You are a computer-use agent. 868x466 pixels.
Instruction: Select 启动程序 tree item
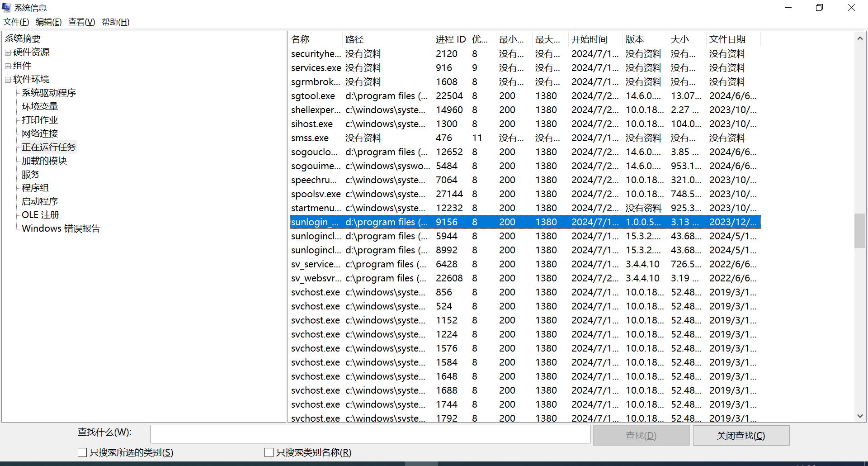[40, 201]
